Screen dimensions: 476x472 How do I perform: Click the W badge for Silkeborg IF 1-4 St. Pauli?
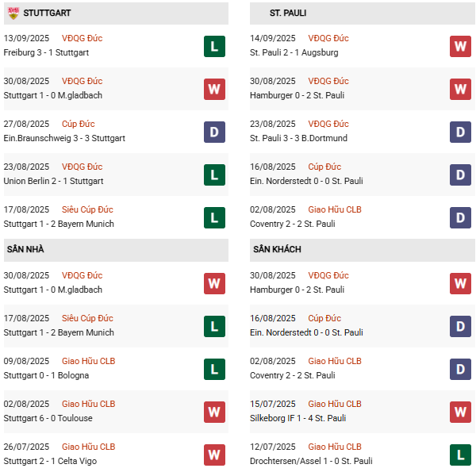(460, 412)
